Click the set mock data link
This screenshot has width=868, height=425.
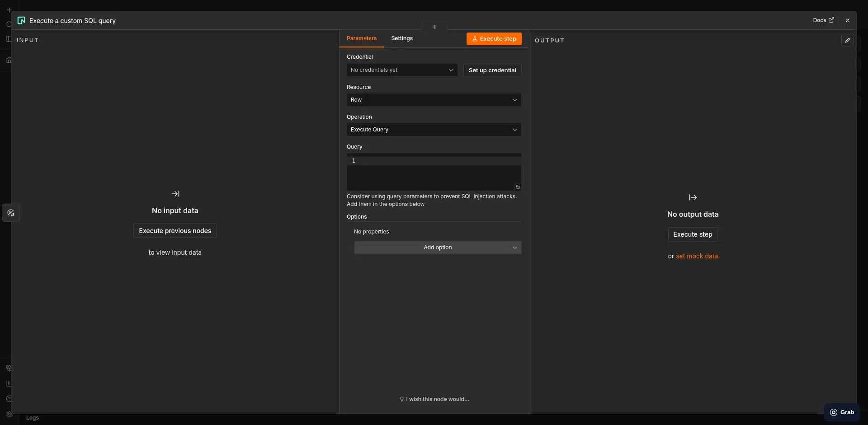point(697,256)
